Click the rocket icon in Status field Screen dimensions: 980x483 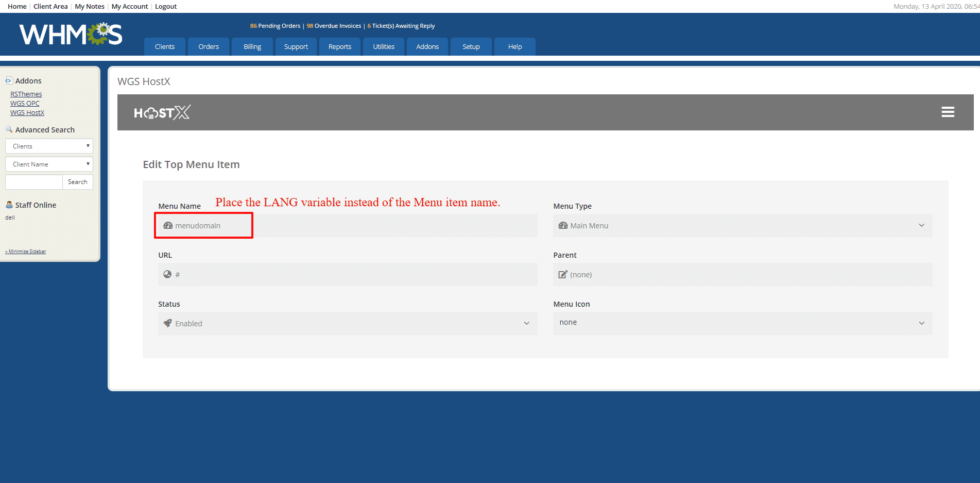pos(167,323)
